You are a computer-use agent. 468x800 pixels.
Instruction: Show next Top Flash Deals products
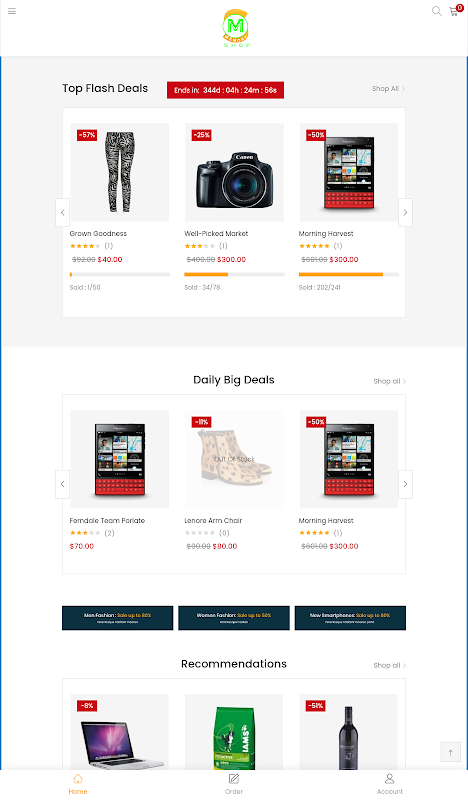point(405,212)
